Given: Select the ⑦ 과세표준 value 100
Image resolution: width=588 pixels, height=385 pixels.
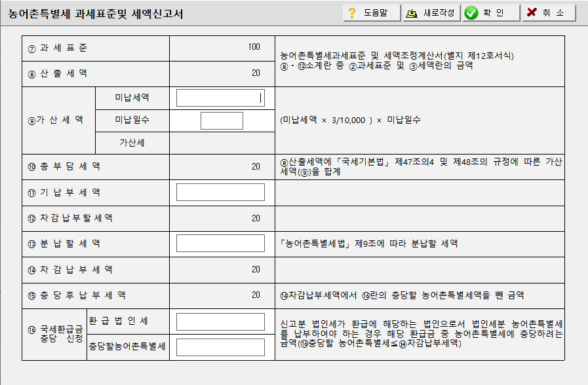Looking at the screenshot, I should 254,46.
